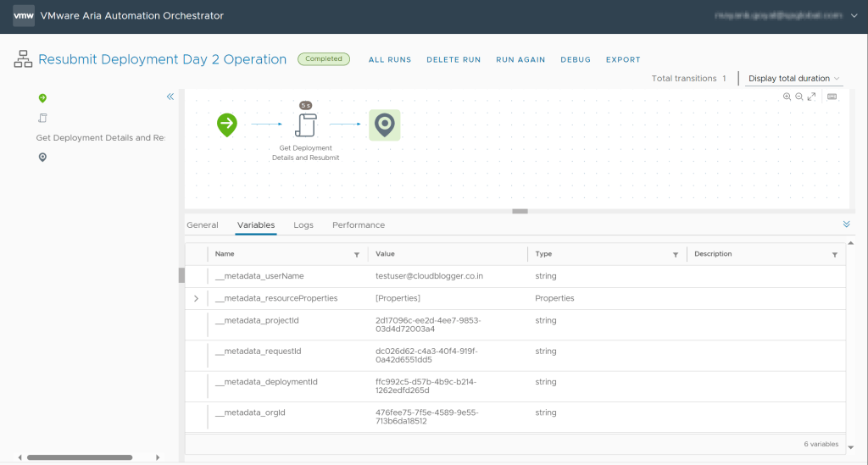Zoom in on the workflow canvas
Viewport: 868px width, 465px height.
point(787,97)
